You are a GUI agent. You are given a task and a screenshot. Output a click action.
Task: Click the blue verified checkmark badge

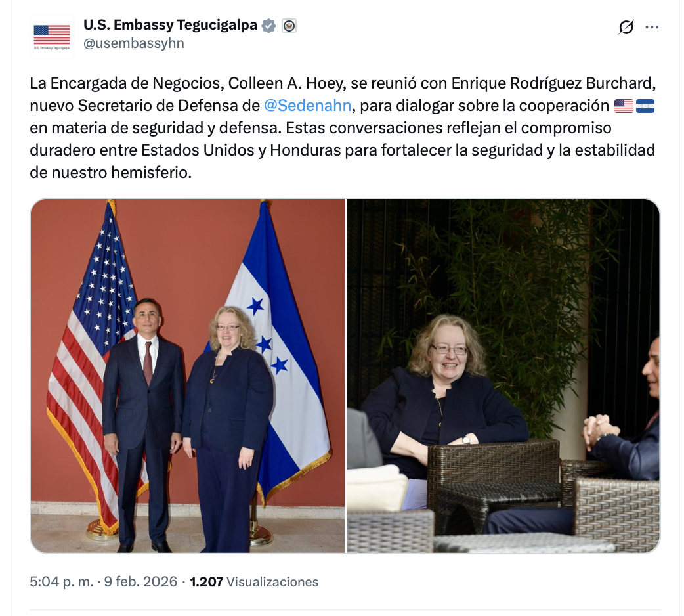click(268, 26)
